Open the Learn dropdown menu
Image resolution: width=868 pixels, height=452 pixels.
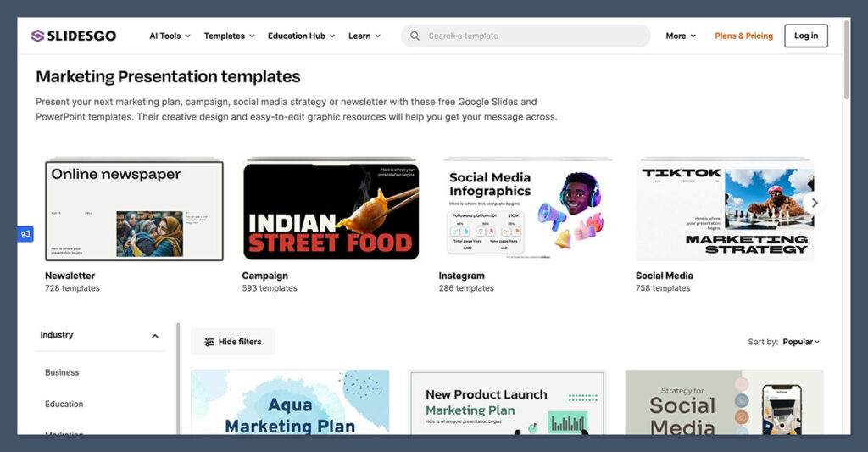click(364, 36)
